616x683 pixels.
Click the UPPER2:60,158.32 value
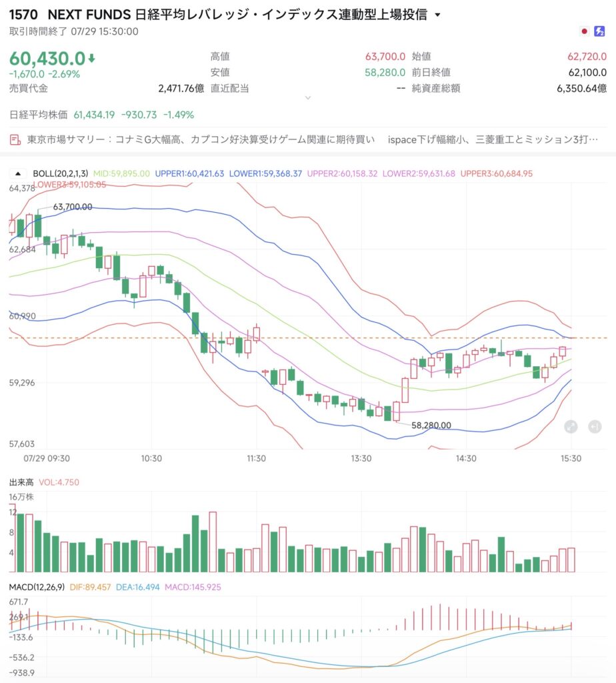(x=342, y=173)
